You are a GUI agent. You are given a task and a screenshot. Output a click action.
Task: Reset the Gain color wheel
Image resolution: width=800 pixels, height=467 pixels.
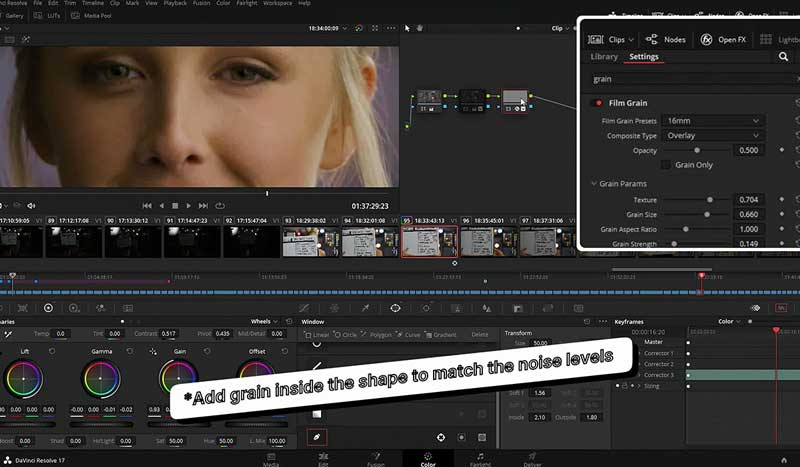(x=207, y=351)
